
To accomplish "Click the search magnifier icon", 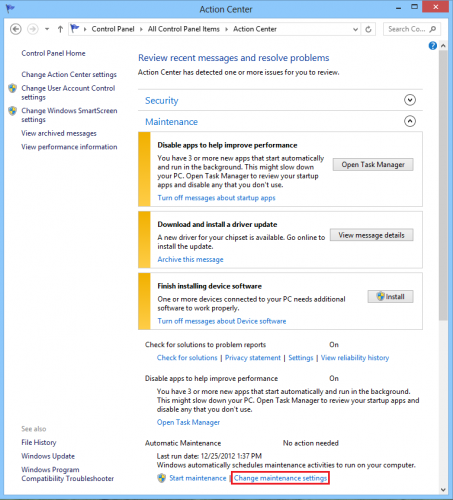I will point(433,29).
